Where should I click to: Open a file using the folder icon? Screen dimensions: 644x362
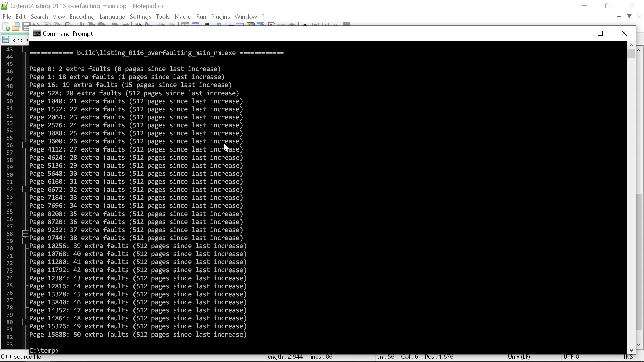(16, 26)
